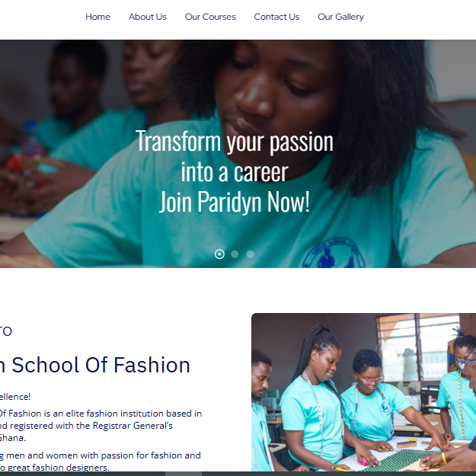Click the 'men and women with passion' paragraph
This screenshot has width=476, height=476.
tap(101, 461)
